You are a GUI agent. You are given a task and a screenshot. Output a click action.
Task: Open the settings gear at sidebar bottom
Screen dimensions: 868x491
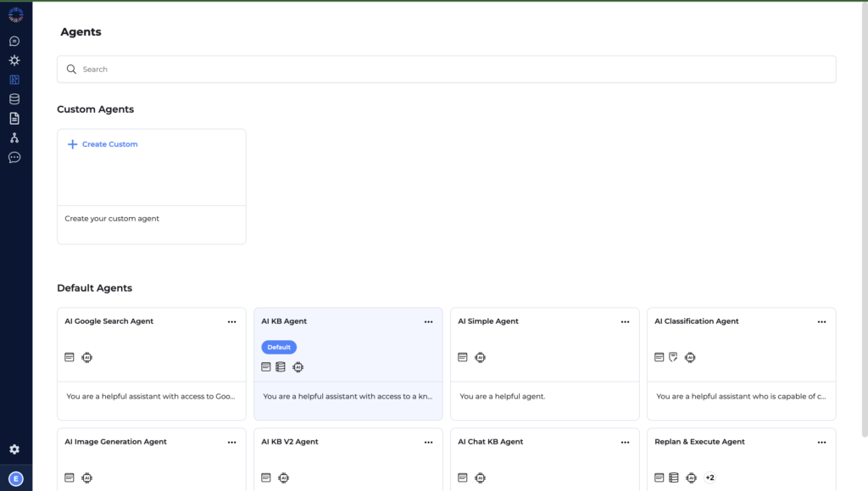[14, 449]
